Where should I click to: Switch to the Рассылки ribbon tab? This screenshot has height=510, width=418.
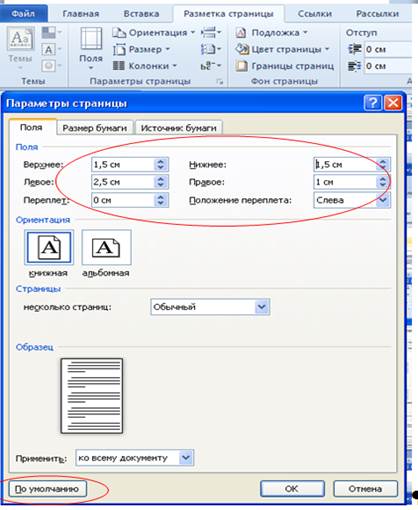click(x=377, y=14)
